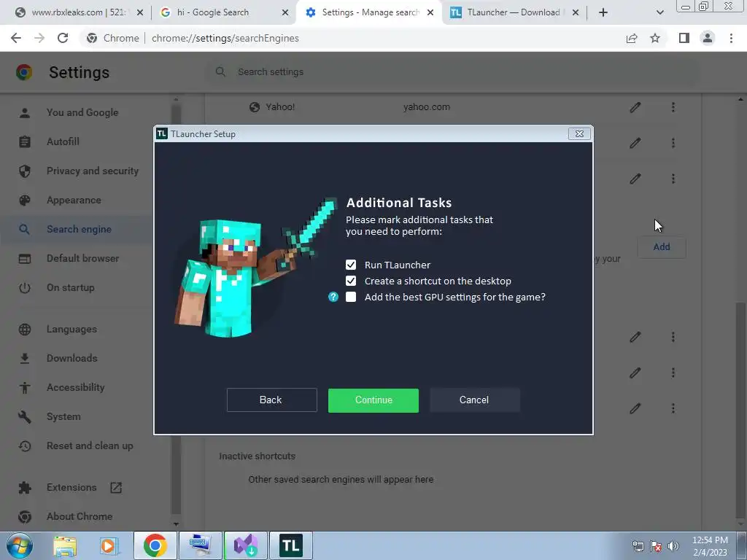The height and width of the screenshot is (560, 747).
Task: Click the green Continue button
Action: 373,400
